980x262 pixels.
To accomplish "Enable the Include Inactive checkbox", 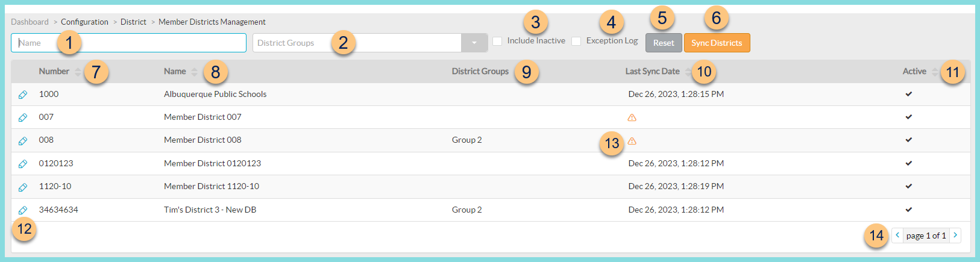I will tap(497, 41).
